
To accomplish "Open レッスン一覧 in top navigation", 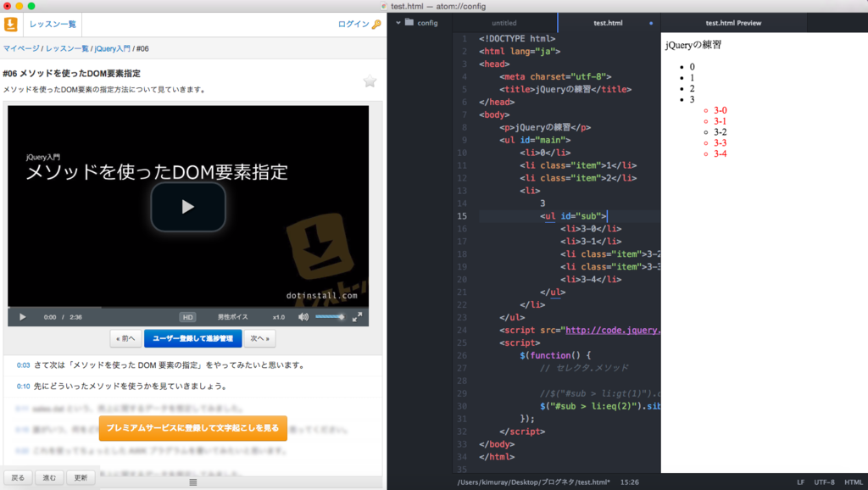I will (53, 25).
